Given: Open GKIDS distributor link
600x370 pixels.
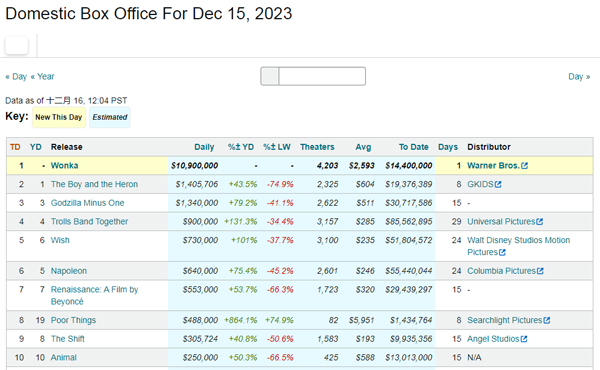Looking at the screenshot, I should [x=480, y=184].
